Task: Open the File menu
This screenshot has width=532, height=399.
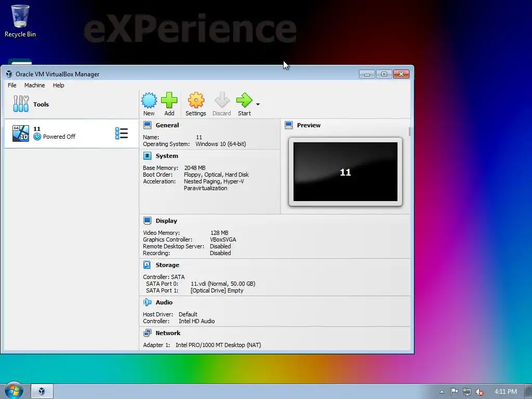Action: point(12,85)
